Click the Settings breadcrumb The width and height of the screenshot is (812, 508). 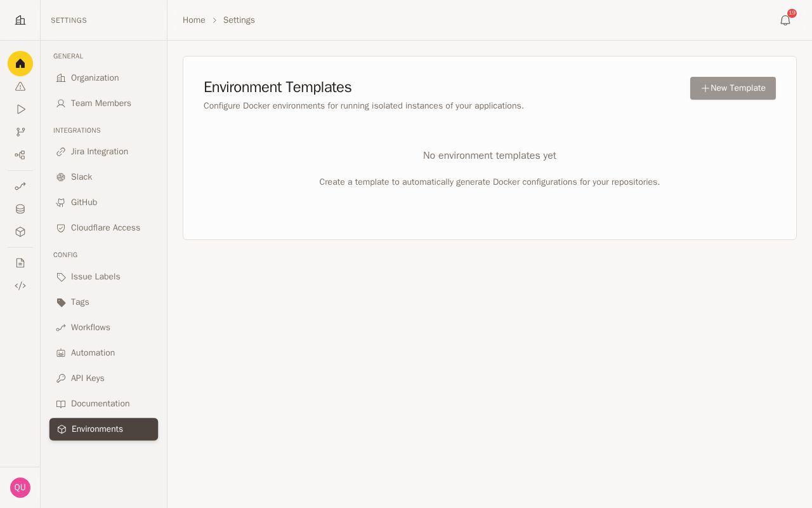[x=239, y=20]
